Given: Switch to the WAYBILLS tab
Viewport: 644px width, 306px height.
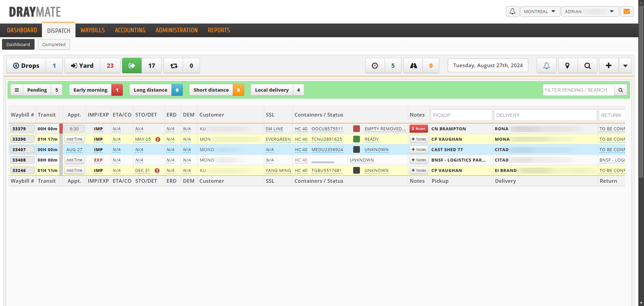Looking at the screenshot, I should coord(93,30).
